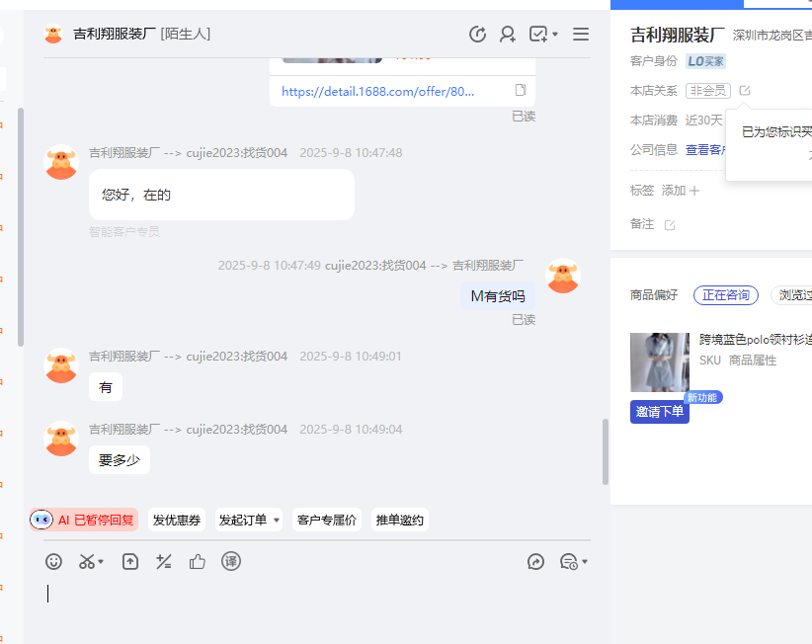Toggle the AI 已暂停回复 auto-reply switch
The height and width of the screenshot is (644, 812).
(x=84, y=520)
